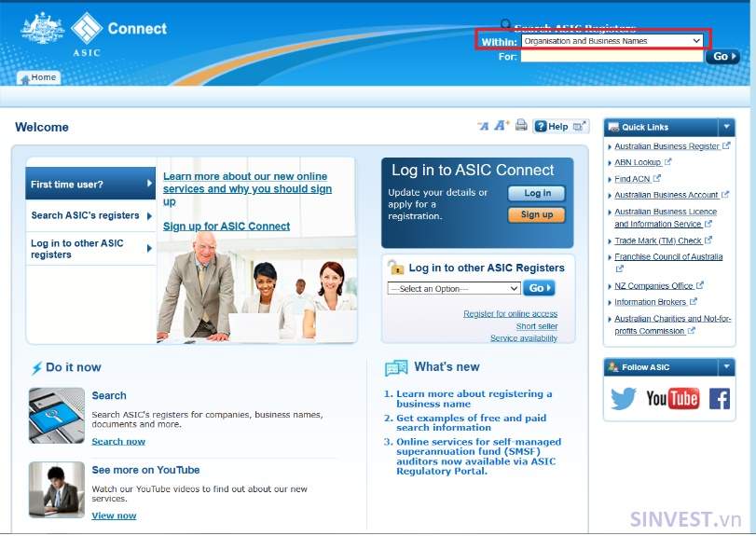Open ASIC Twitter page
756x536 pixels.
click(x=624, y=399)
